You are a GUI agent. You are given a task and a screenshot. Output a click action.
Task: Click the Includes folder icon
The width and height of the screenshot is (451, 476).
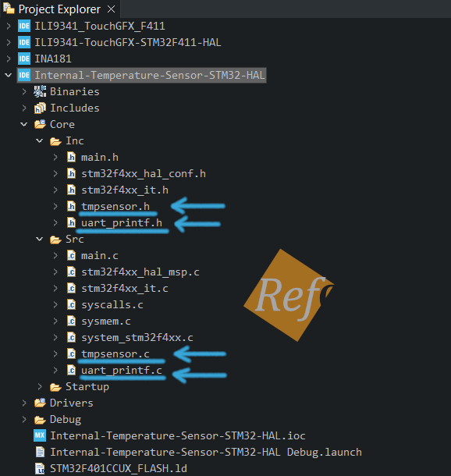pos(40,108)
